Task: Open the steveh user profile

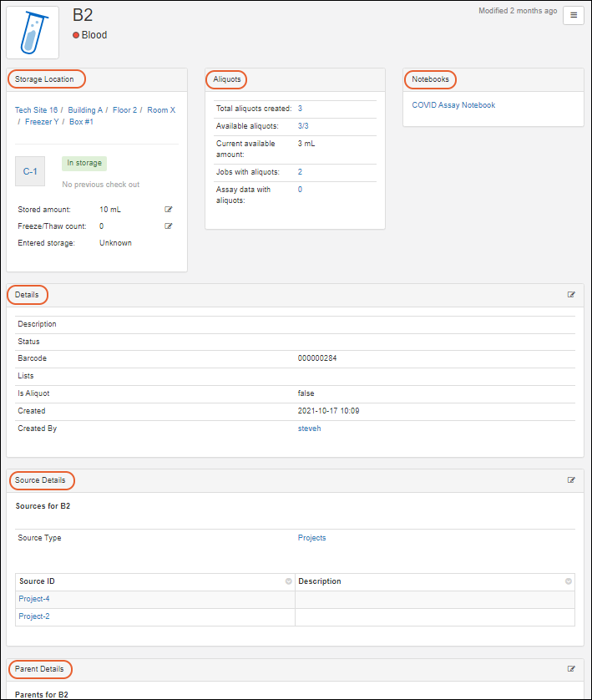Action: click(309, 429)
